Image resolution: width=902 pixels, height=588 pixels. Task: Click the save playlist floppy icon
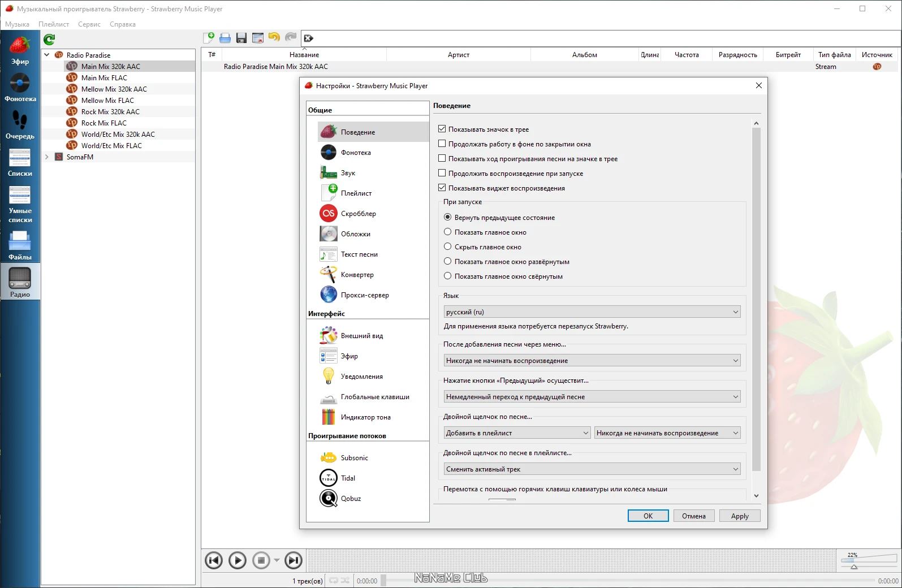coord(241,38)
